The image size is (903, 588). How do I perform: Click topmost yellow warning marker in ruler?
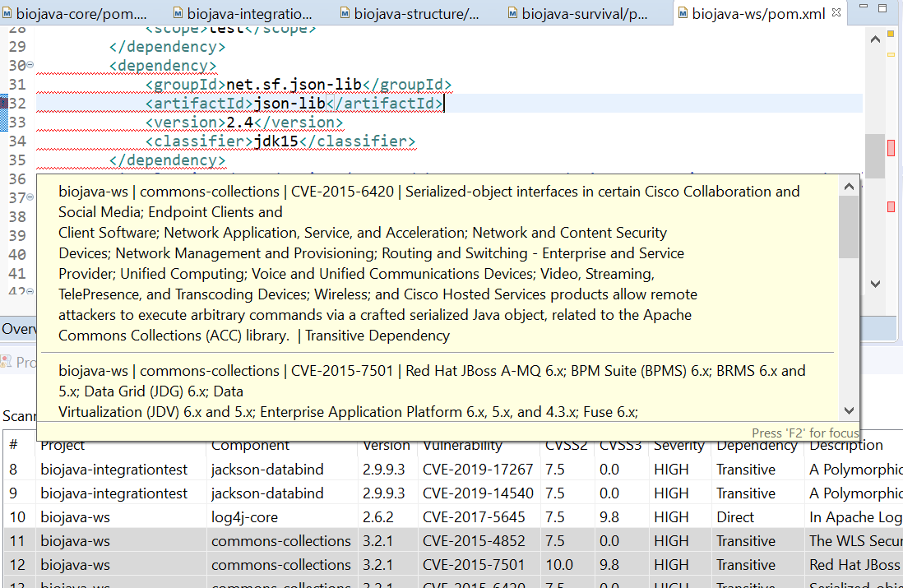click(891, 34)
